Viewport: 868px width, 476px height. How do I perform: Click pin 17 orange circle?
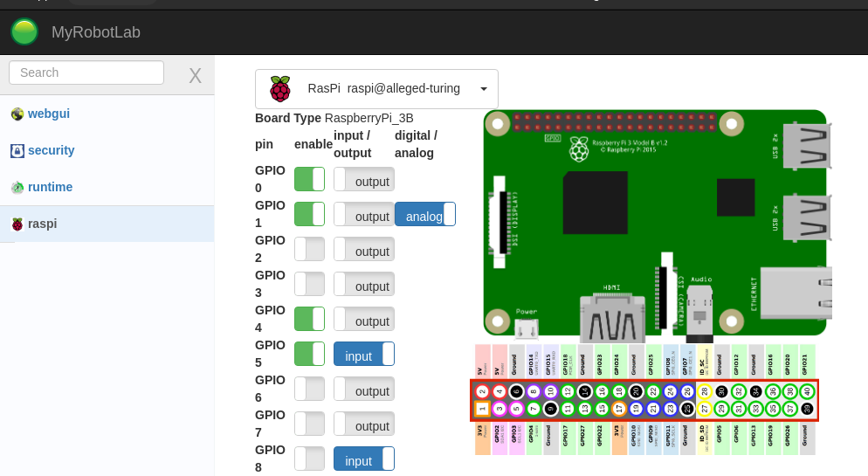point(619,409)
